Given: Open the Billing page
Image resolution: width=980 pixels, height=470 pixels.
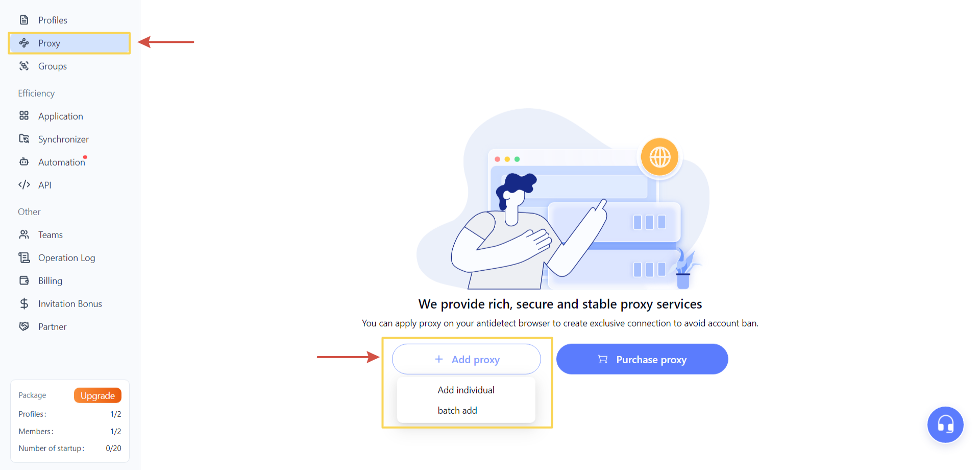Looking at the screenshot, I should (x=50, y=281).
